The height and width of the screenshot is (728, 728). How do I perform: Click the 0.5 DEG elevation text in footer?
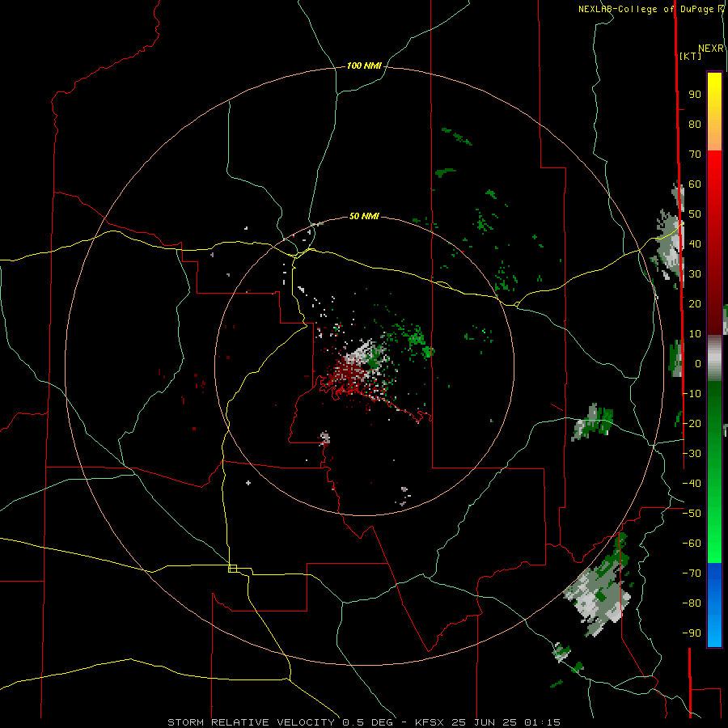point(368,722)
